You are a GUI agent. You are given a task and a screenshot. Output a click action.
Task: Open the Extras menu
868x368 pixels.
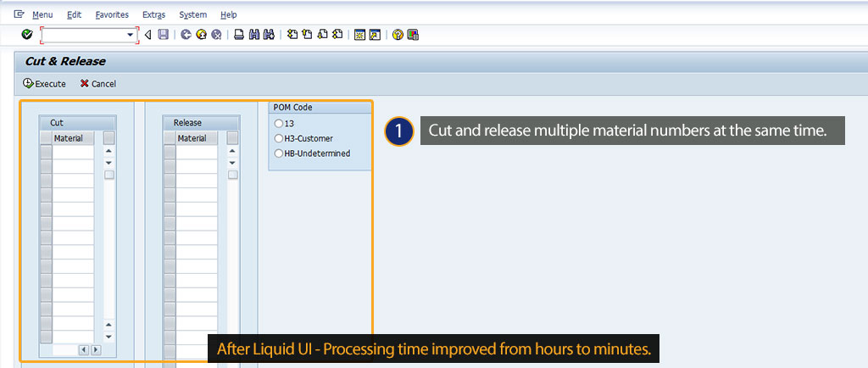click(x=153, y=14)
